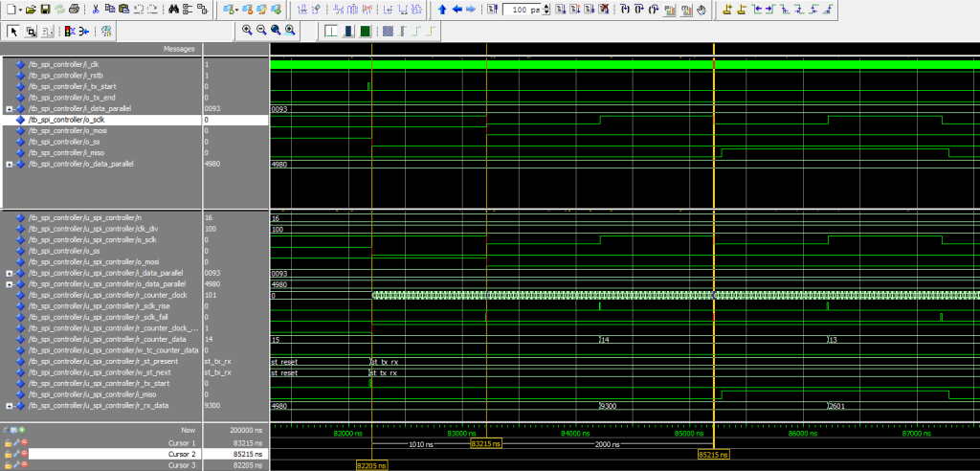Viewport: 980px width, 471px height.
Task: Add a cursor with green plus icon
Action: [22, 431]
